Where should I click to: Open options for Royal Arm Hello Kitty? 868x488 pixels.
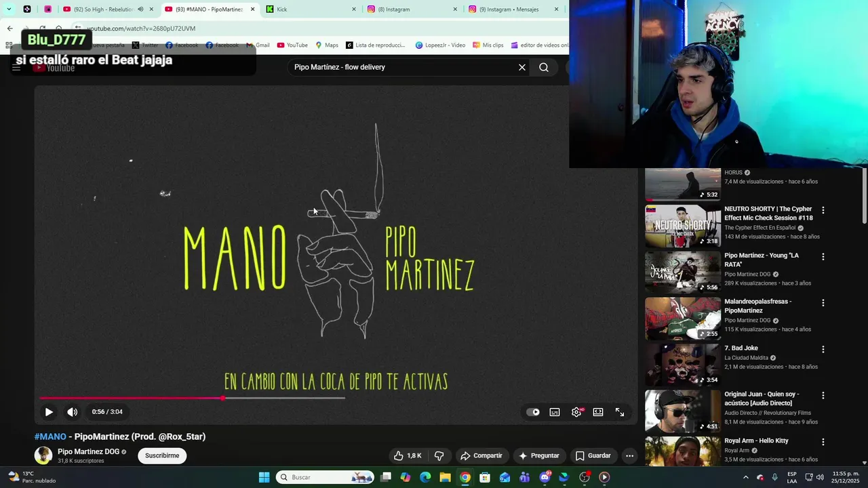(823, 442)
